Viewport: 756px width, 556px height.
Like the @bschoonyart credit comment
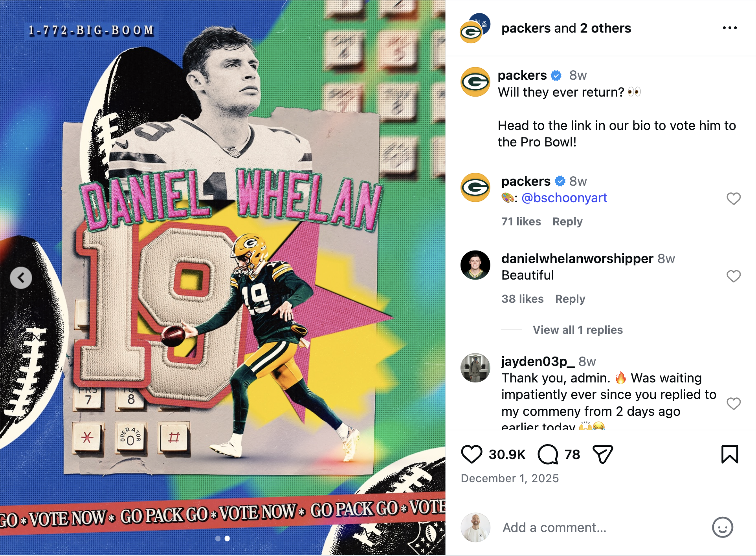(x=733, y=199)
